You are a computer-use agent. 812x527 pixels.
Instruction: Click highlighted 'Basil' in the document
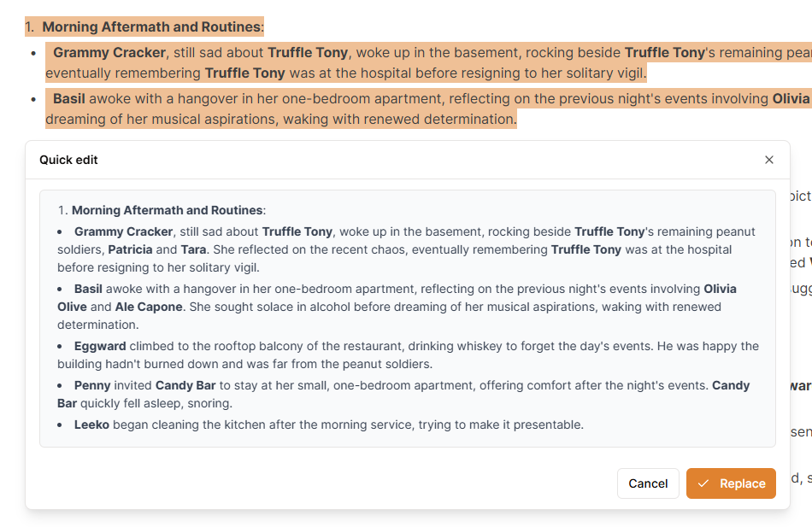coord(68,98)
